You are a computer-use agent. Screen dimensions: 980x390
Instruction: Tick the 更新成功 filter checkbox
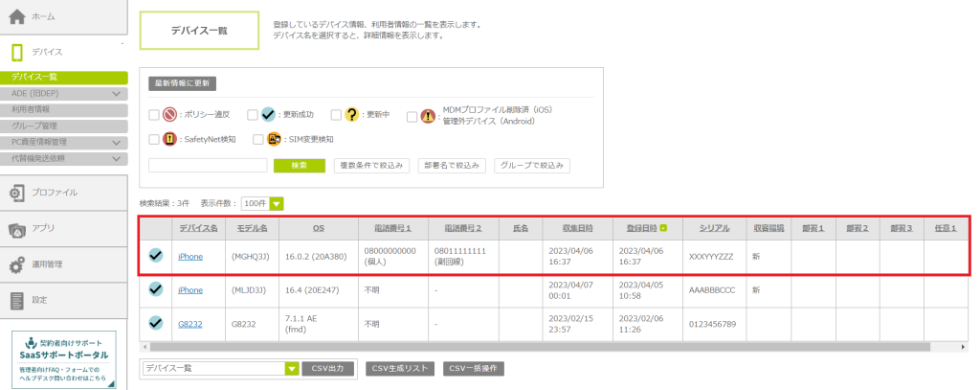click(x=253, y=114)
